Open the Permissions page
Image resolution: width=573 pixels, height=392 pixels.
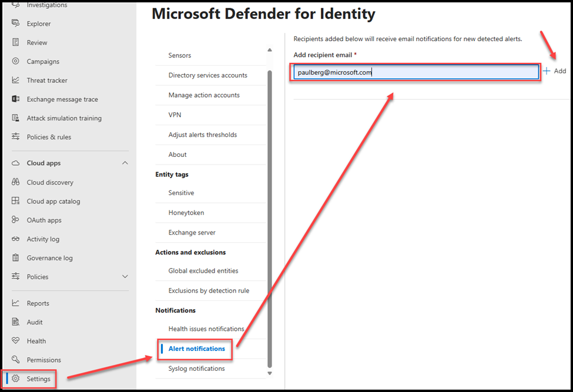(44, 360)
